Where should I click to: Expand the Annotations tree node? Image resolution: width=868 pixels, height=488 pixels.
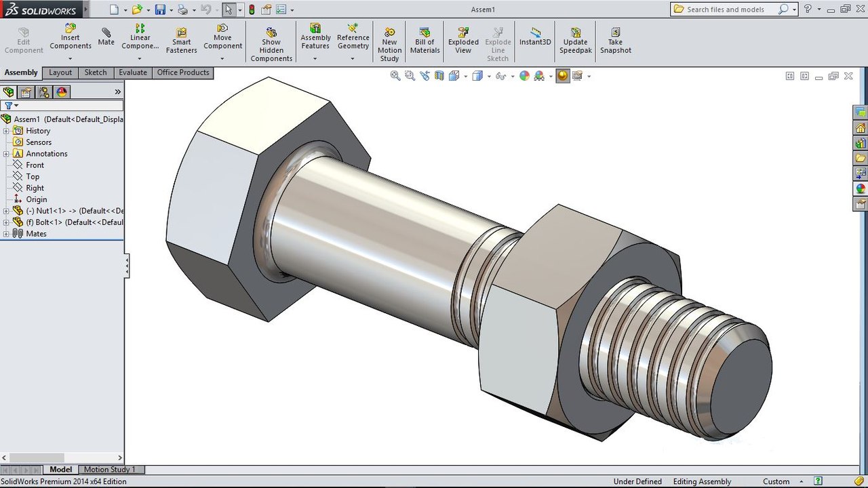coord(6,154)
